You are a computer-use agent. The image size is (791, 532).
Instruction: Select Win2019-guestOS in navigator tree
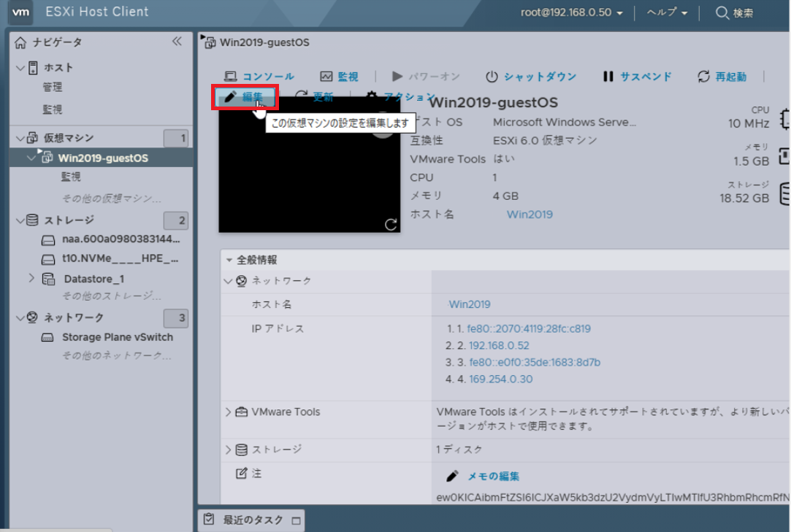click(103, 158)
